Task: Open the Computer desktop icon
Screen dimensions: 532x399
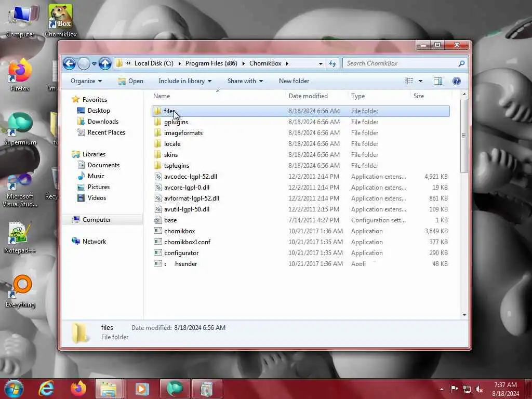Action: 20,21
